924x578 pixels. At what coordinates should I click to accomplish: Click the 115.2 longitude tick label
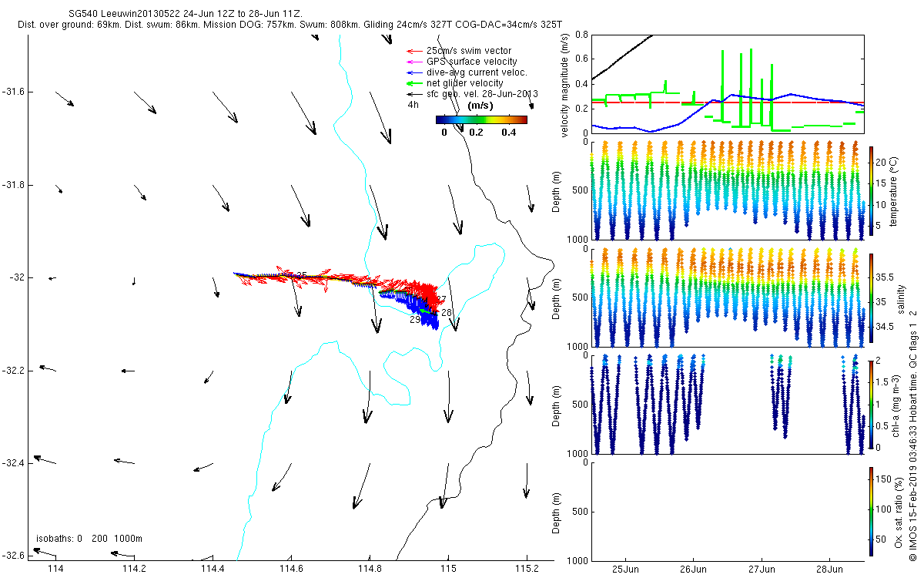pyautogui.click(x=527, y=569)
